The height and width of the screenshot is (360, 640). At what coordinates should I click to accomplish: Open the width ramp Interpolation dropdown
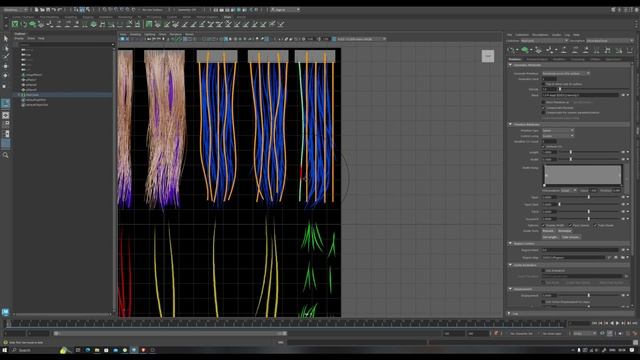pyautogui.click(x=569, y=191)
